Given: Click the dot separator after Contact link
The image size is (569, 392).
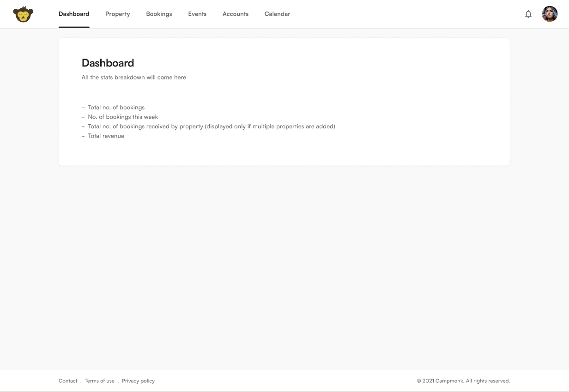Looking at the screenshot, I should 81,381.
